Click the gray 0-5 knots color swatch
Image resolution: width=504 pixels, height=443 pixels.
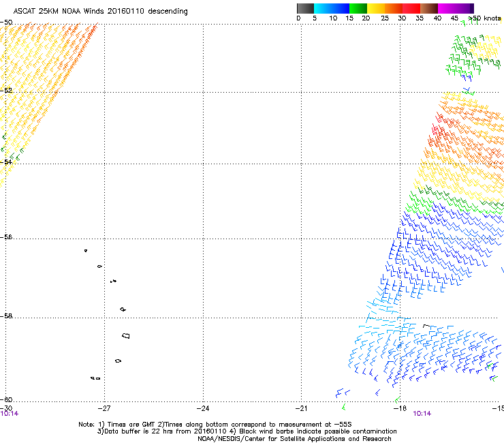305,8
